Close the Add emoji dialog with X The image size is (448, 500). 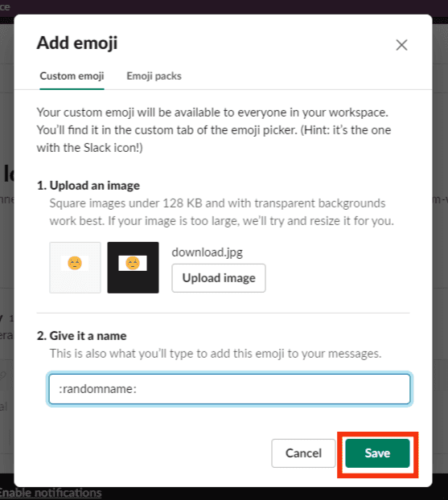[x=401, y=45]
